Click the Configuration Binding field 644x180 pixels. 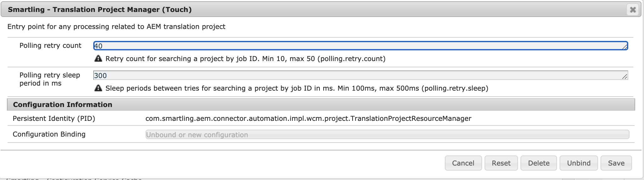387,135
